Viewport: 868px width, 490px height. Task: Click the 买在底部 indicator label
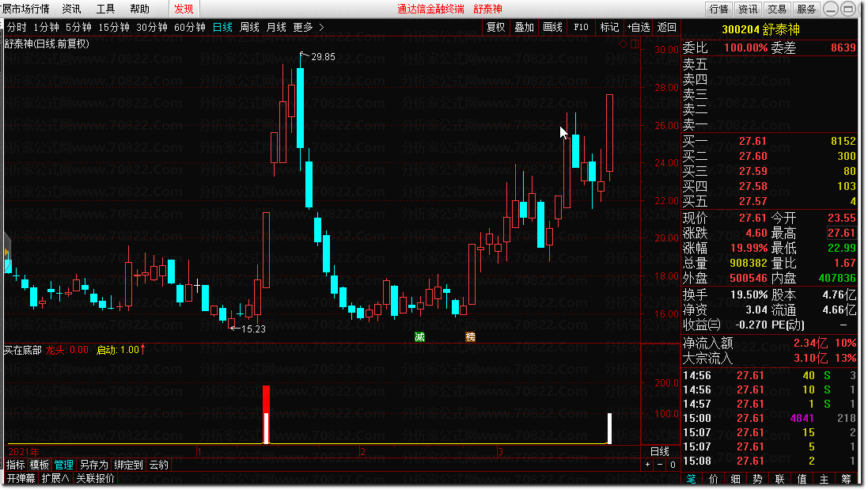pyautogui.click(x=23, y=350)
